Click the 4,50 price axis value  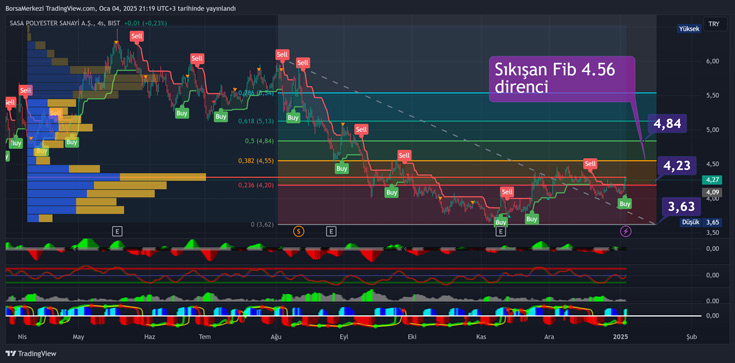pyautogui.click(x=712, y=164)
